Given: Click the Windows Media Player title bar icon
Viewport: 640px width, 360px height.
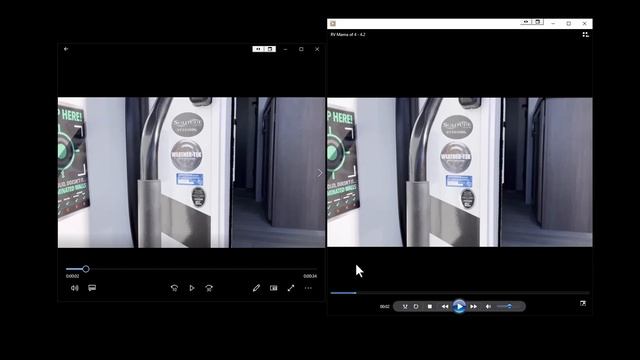Looking at the screenshot, I should pos(333,24).
